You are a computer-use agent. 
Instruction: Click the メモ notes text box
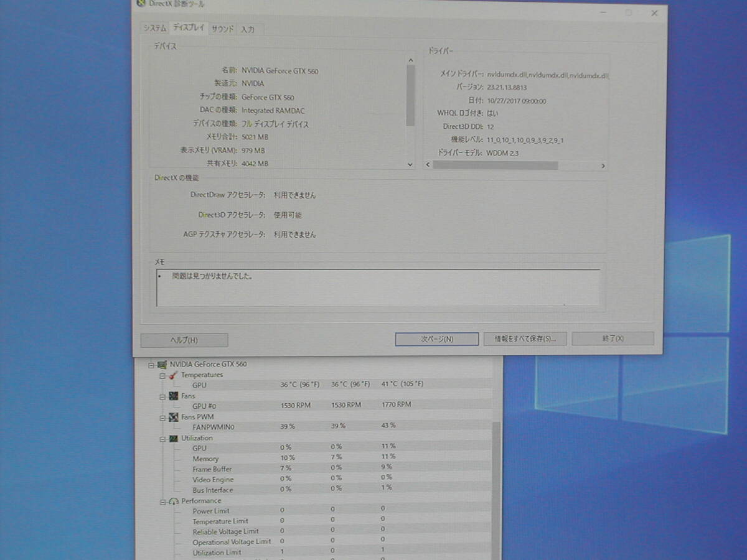378,287
